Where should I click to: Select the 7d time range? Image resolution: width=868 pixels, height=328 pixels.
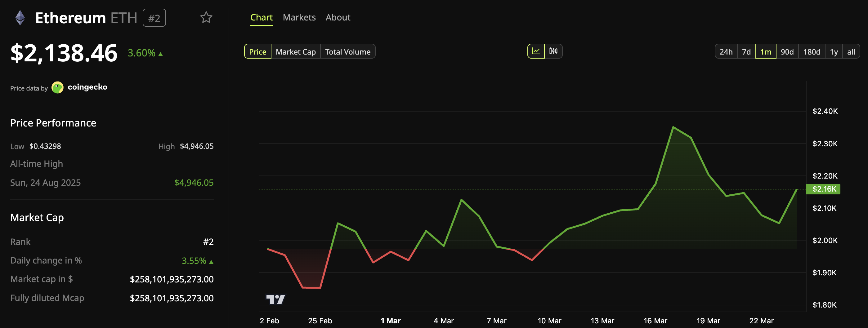747,51
